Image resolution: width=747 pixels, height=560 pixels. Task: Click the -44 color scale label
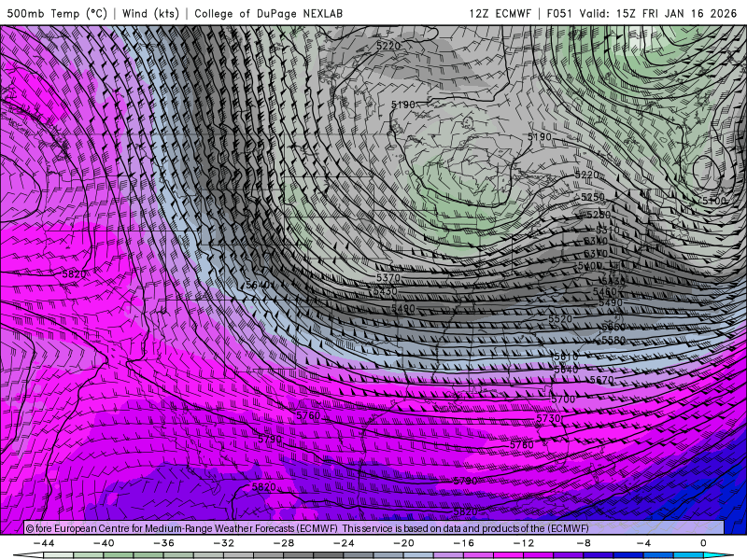tap(44, 543)
